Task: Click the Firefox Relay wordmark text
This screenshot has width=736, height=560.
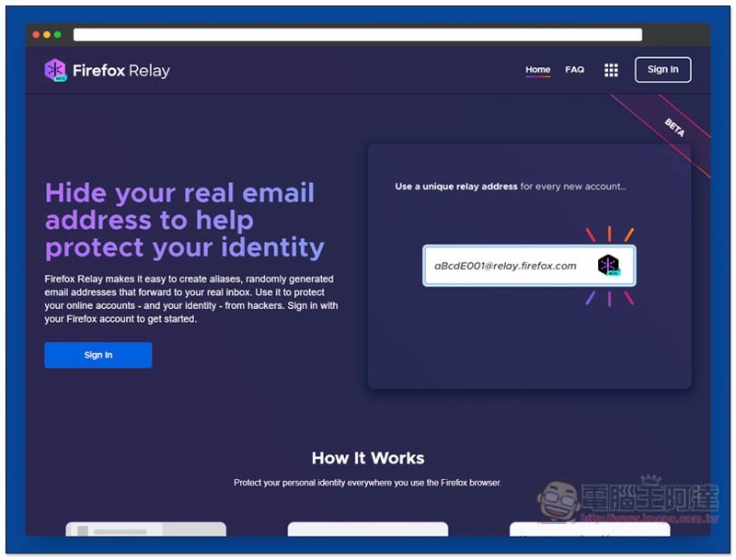Action: [121, 71]
